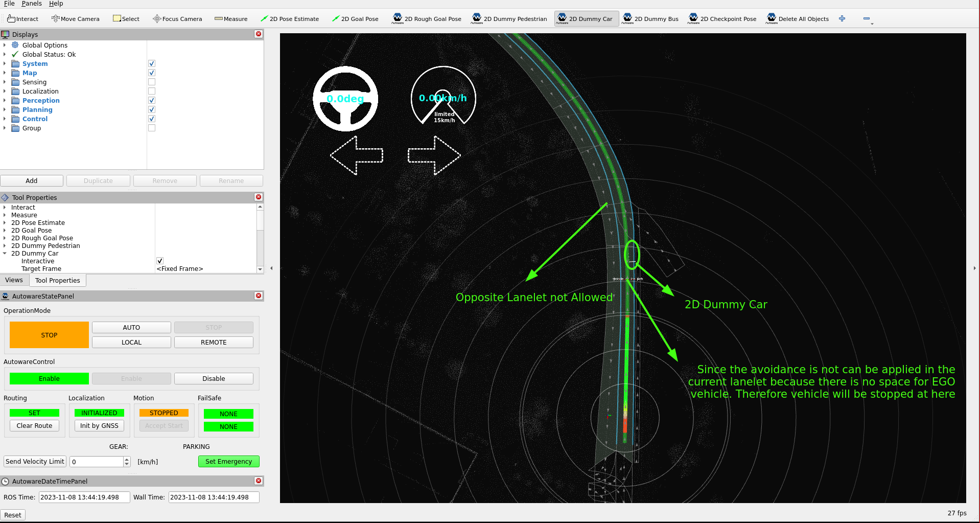Expand the Planning display tree item
The width and height of the screenshot is (980, 523).
click(5, 110)
